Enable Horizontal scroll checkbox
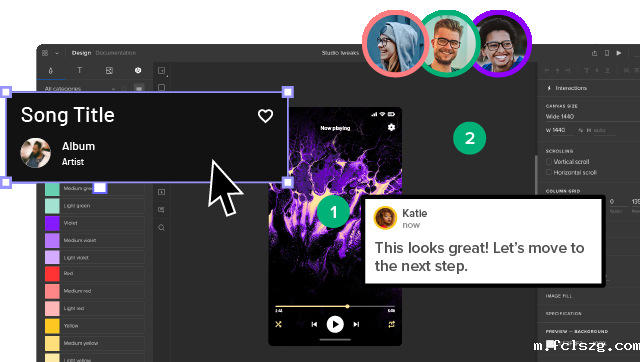The height and width of the screenshot is (362, 640). (549, 172)
